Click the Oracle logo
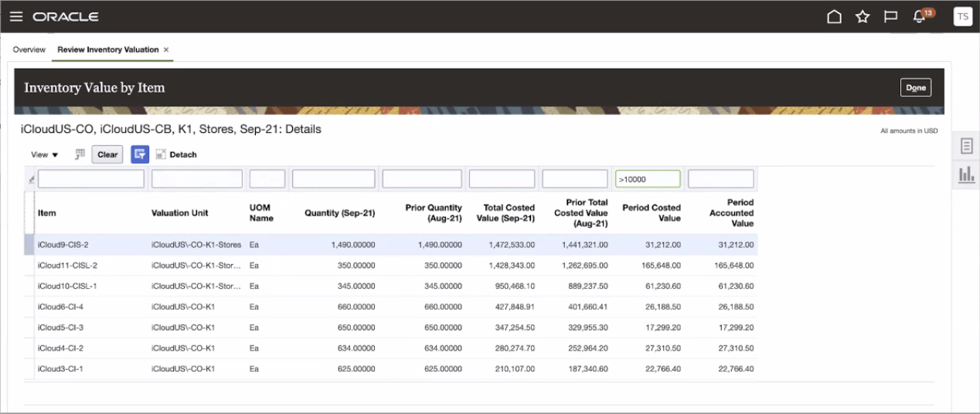 click(66, 16)
